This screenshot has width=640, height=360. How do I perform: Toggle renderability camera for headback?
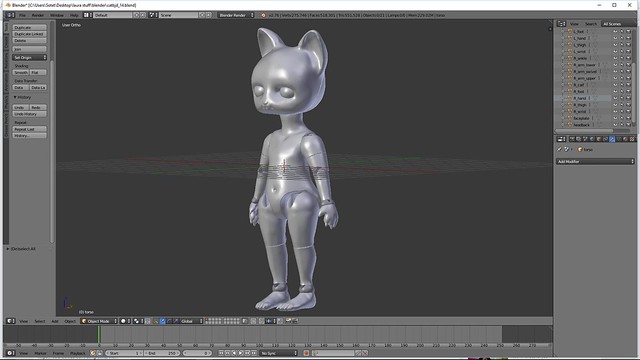[629, 125]
